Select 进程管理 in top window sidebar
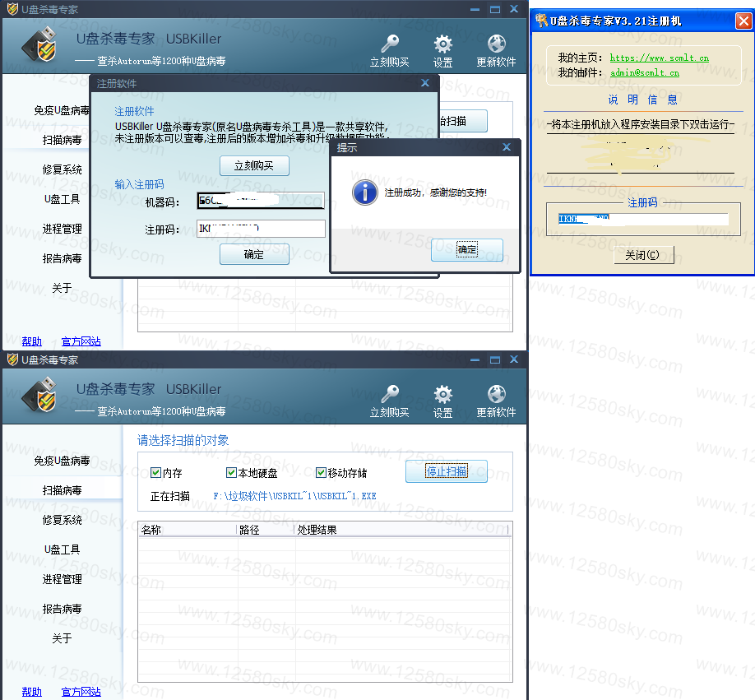The width and height of the screenshot is (755, 700). [x=62, y=229]
